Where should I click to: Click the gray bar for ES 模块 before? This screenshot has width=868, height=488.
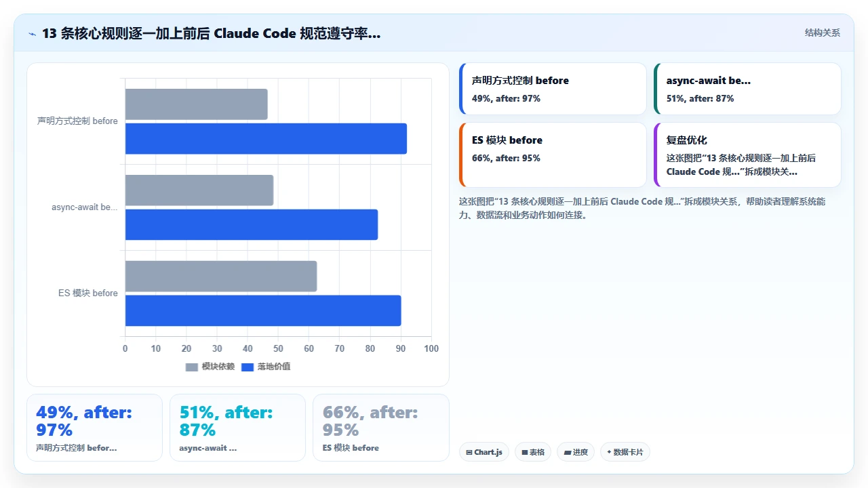point(221,277)
